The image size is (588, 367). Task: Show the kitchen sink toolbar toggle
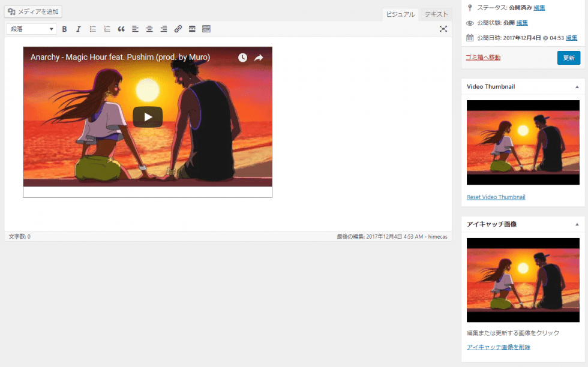coord(206,29)
